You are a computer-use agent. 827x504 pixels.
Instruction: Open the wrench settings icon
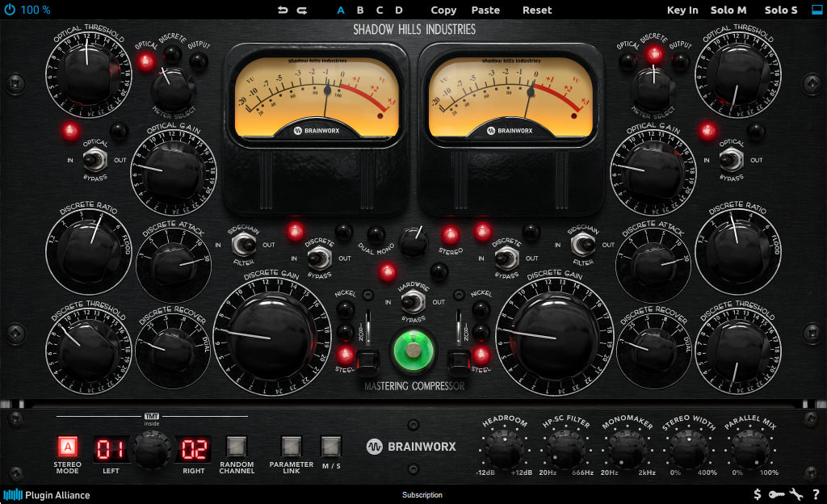tap(796, 494)
